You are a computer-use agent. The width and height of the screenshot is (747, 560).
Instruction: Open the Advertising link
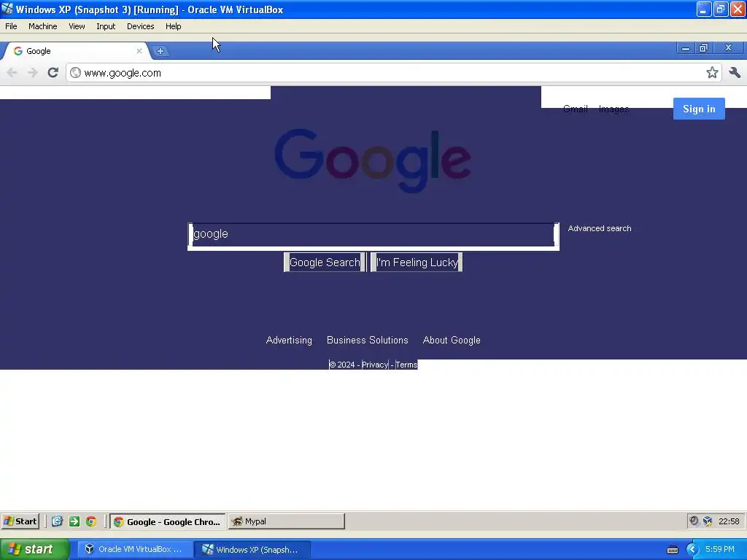tap(289, 340)
